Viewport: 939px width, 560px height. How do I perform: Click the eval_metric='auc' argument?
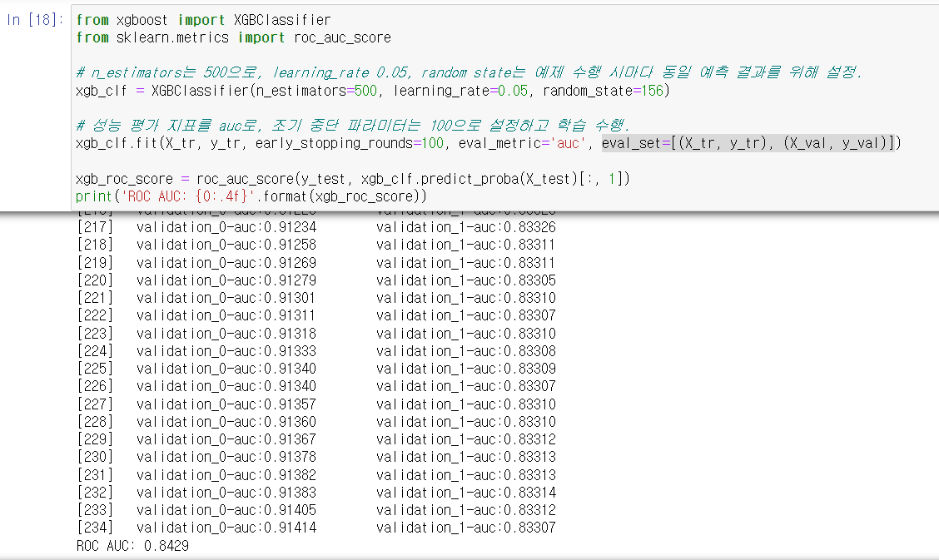click(522, 143)
